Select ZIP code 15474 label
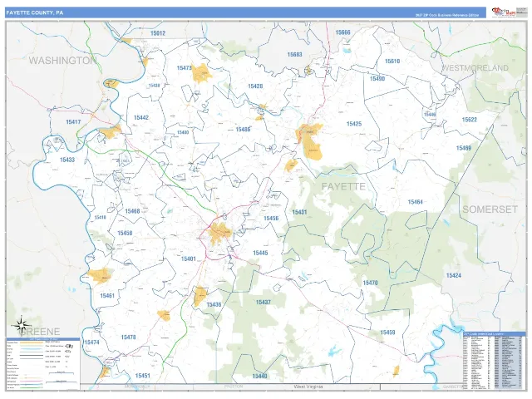 pyautogui.click(x=91, y=342)
